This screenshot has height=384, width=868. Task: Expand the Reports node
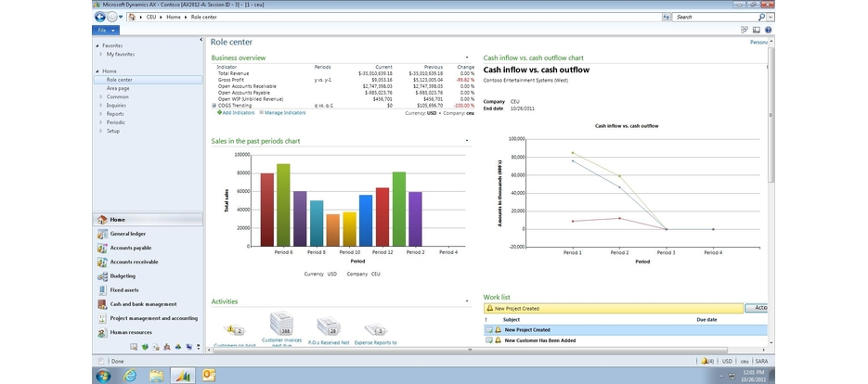(x=101, y=114)
